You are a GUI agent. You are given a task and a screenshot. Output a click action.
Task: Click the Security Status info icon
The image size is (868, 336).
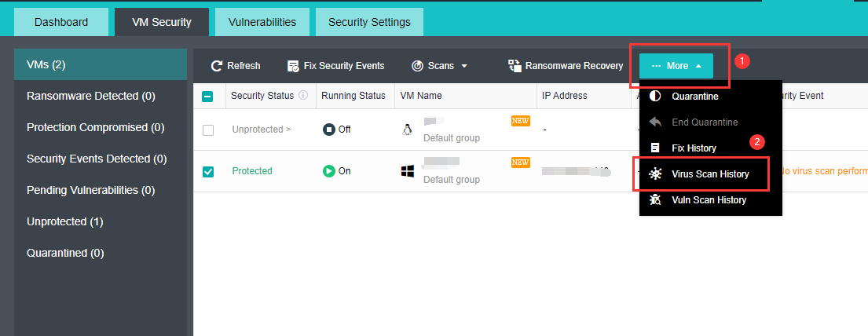pyautogui.click(x=302, y=96)
